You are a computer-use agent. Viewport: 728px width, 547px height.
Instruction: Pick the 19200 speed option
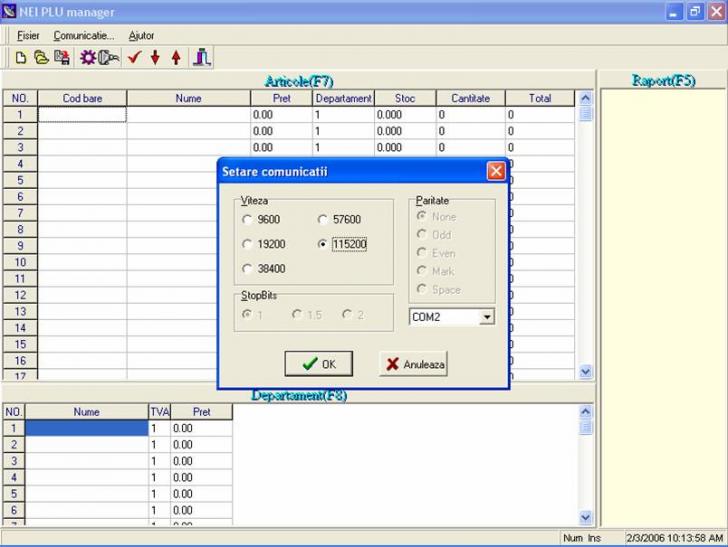point(248,244)
